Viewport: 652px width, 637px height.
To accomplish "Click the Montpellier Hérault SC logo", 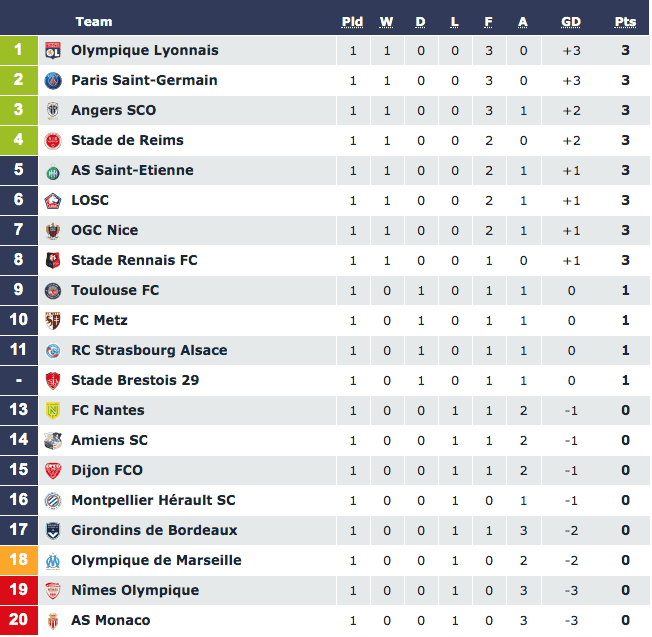I will [53, 501].
